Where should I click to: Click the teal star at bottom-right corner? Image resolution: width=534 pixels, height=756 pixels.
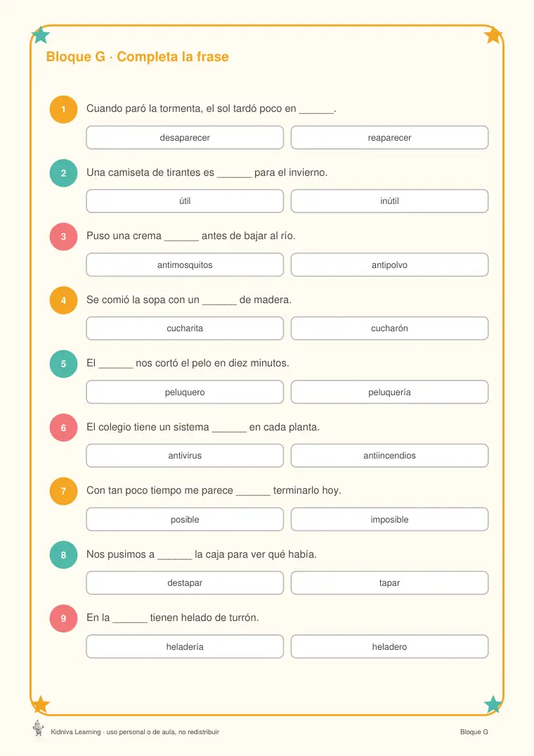click(x=493, y=705)
